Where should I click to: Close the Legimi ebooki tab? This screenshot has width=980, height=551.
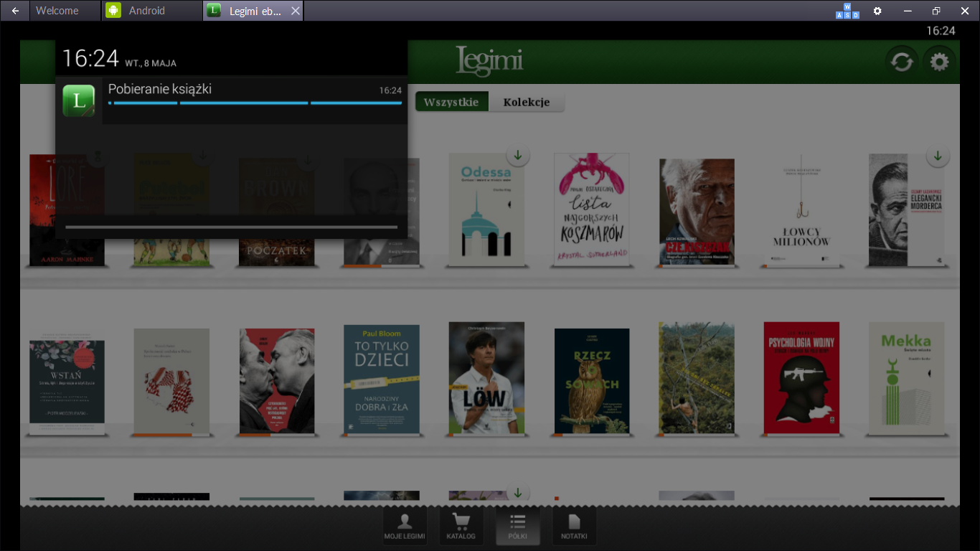click(x=295, y=11)
